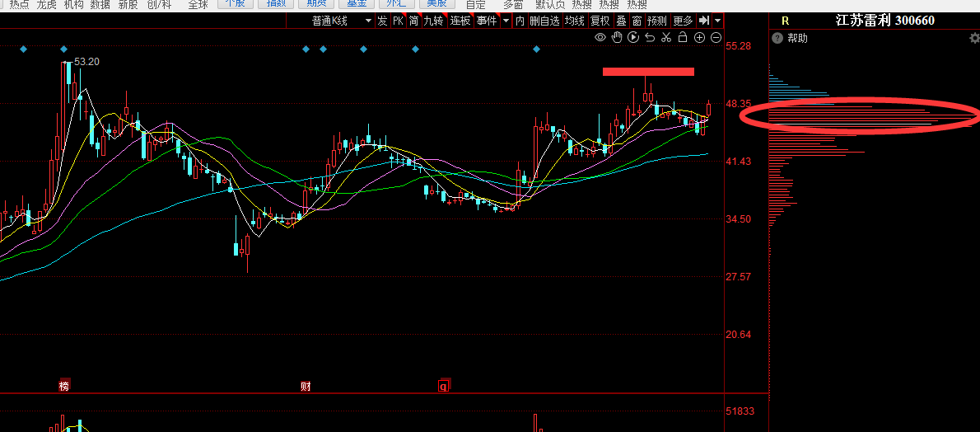Click the question mark help icon
The width and height of the screenshot is (980, 432).
click(x=777, y=38)
